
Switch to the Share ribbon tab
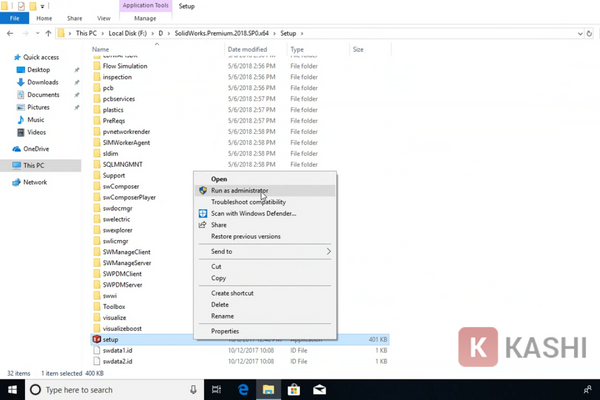tap(75, 18)
